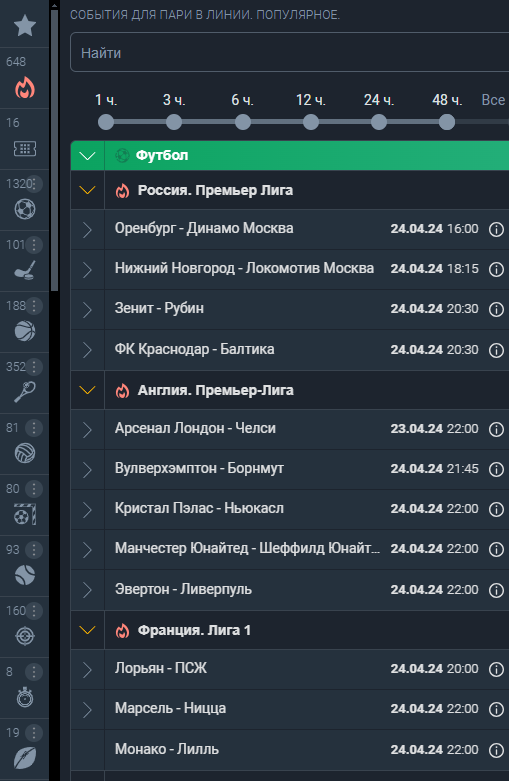This screenshot has height=781, width=509.
Task: Open match Эвертон - Ливерпуль
Action: pos(183,589)
